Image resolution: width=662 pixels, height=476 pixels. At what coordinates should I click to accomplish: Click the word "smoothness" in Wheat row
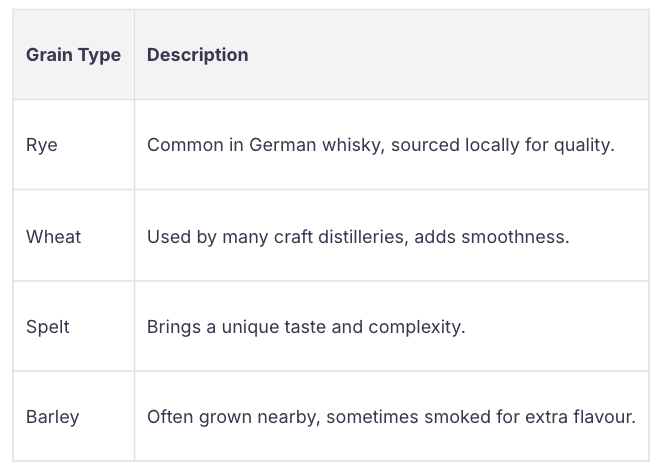pyautogui.click(x=518, y=237)
